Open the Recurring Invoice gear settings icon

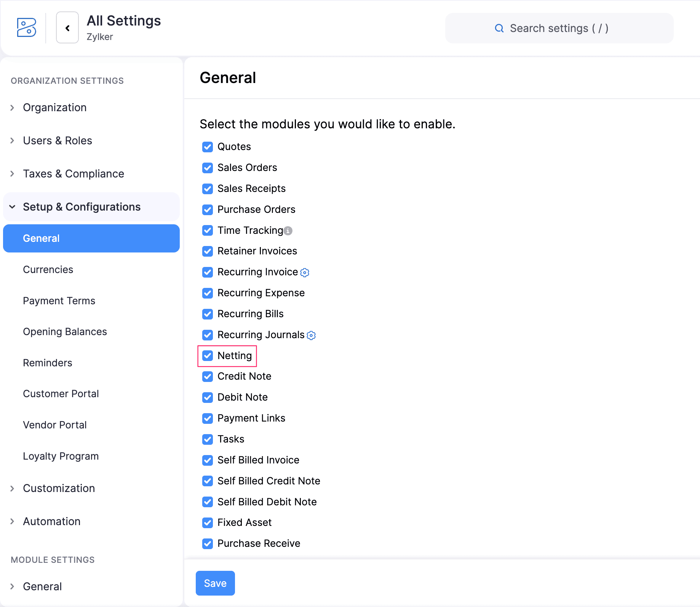[305, 272]
